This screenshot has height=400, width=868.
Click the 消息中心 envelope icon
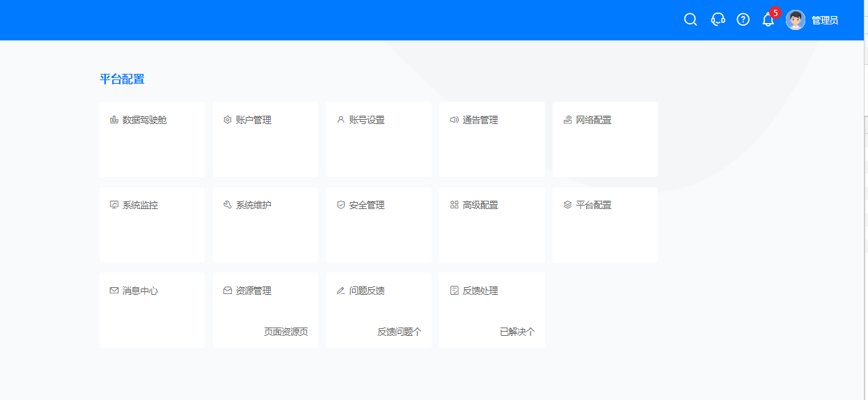tap(114, 291)
